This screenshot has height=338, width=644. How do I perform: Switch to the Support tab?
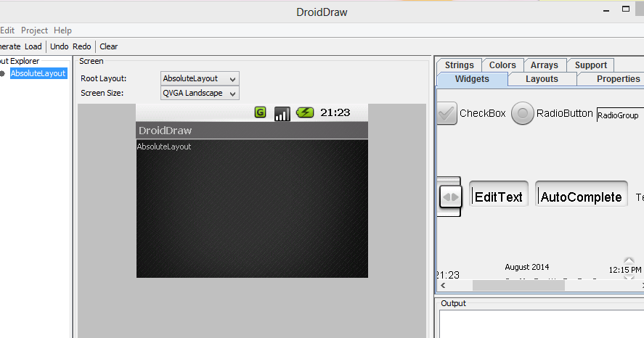coord(590,65)
